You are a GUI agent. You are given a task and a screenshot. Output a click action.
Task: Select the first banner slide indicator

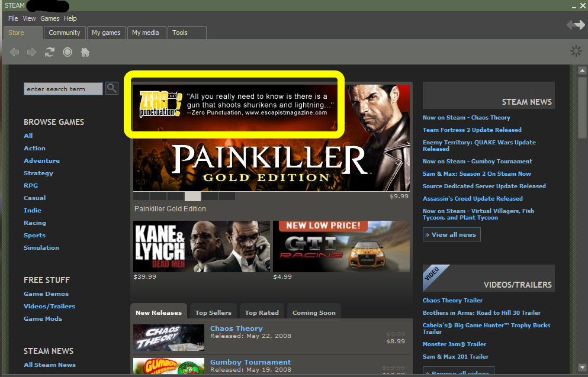tap(142, 196)
